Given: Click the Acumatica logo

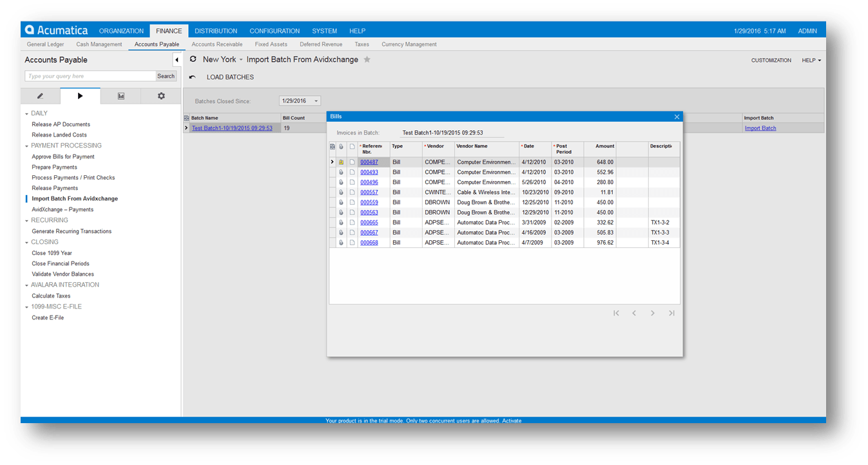Looking at the screenshot, I should pos(56,30).
